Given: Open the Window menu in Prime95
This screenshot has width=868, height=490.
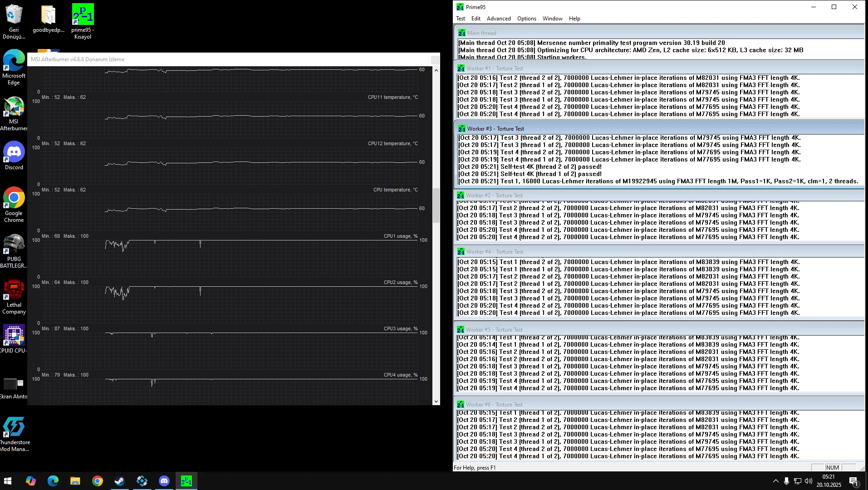Looking at the screenshot, I should click(553, 19).
